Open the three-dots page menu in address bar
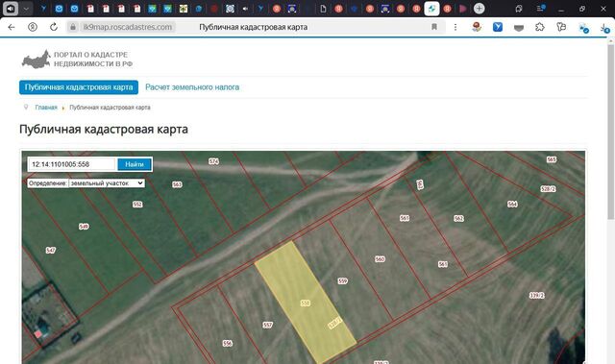This screenshot has width=615, height=364. point(455,27)
